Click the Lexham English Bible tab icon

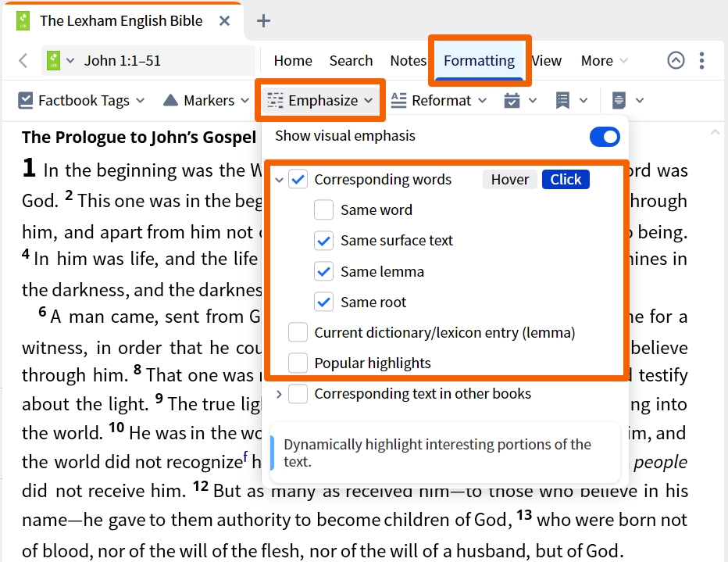tap(23, 21)
